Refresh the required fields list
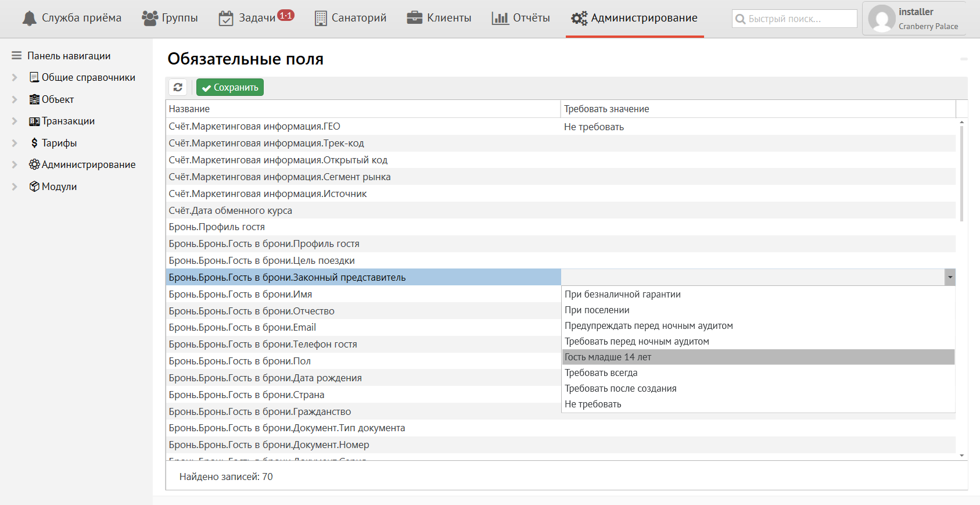The width and height of the screenshot is (980, 505). point(178,87)
